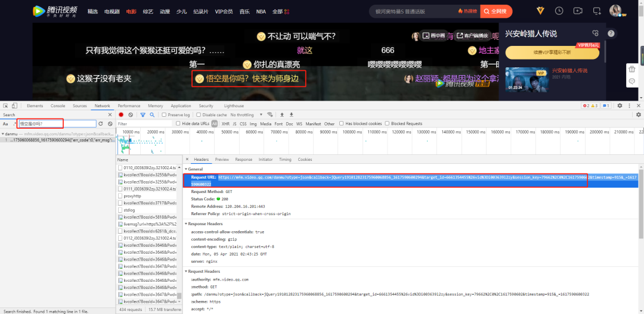The width and height of the screenshot is (644, 314).
Task: Close the Search side panel
Action: [x=110, y=114]
